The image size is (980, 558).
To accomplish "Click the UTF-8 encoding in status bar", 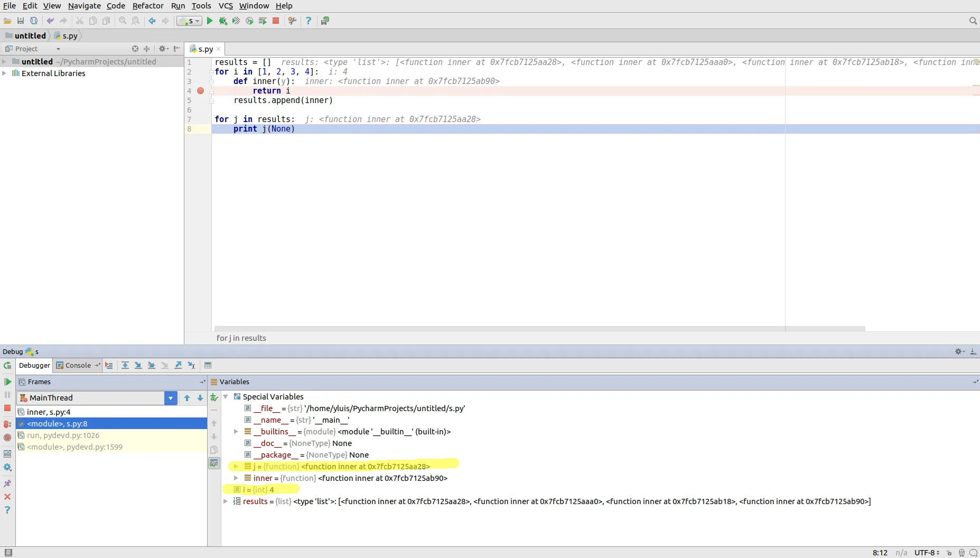I will point(927,553).
